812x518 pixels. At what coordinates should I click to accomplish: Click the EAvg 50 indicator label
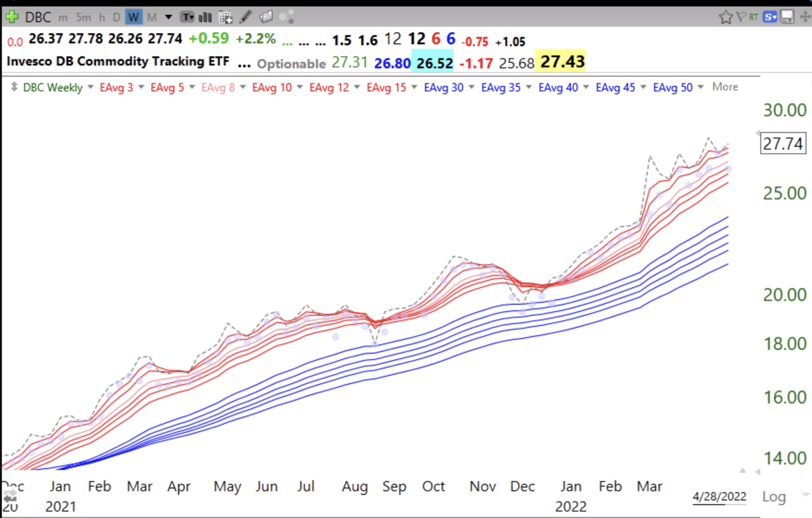(x=673, y=87)
